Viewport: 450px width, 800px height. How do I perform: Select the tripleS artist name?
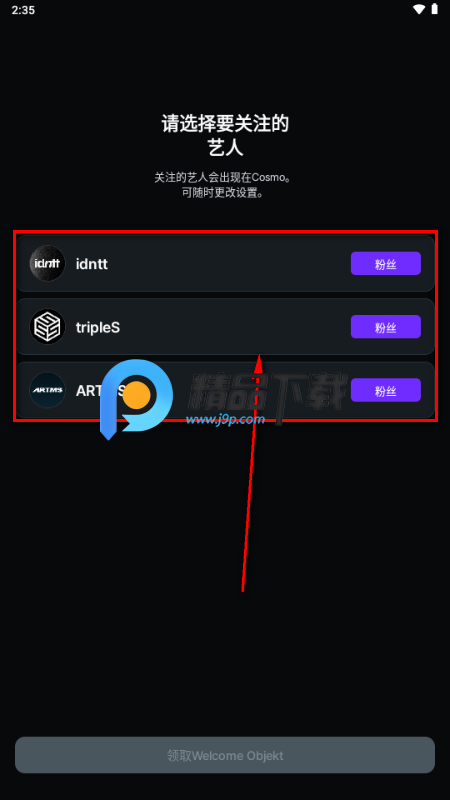98,327
